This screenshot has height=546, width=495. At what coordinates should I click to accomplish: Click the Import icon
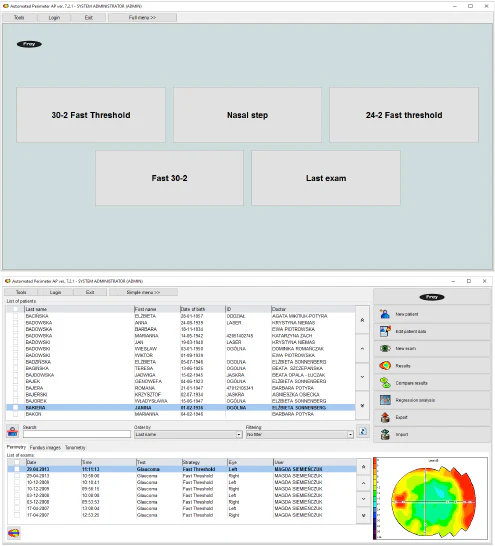pos(385,434)
